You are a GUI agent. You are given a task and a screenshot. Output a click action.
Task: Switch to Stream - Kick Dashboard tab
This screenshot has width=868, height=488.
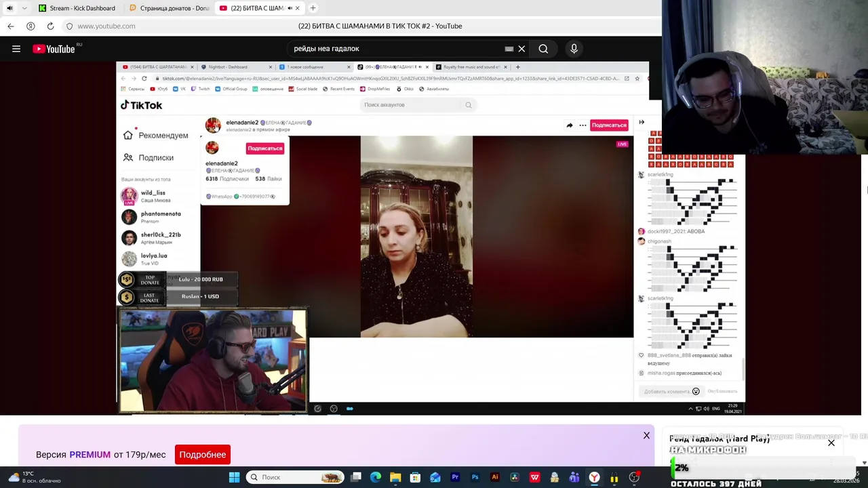click(x=77, y=8)
